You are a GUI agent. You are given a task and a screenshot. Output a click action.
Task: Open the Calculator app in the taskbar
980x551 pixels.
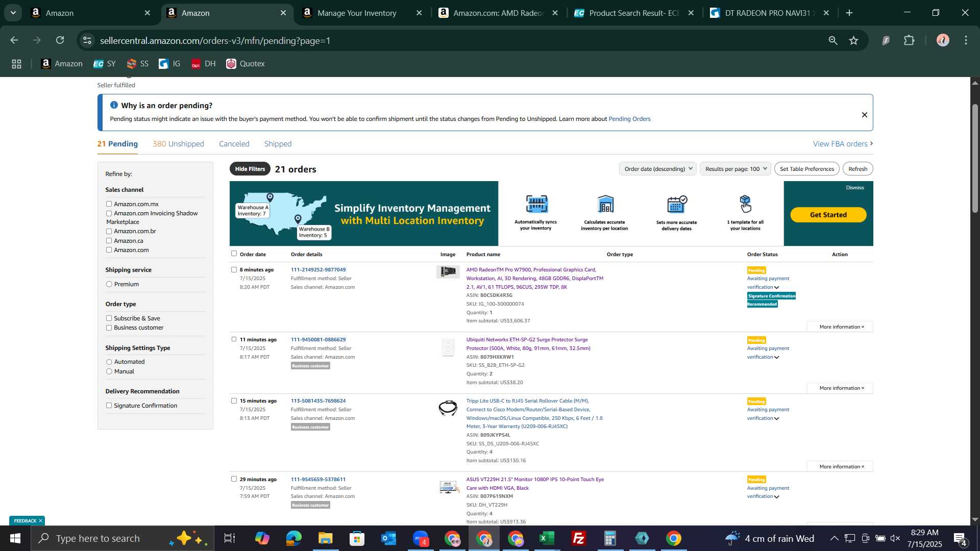610,538
